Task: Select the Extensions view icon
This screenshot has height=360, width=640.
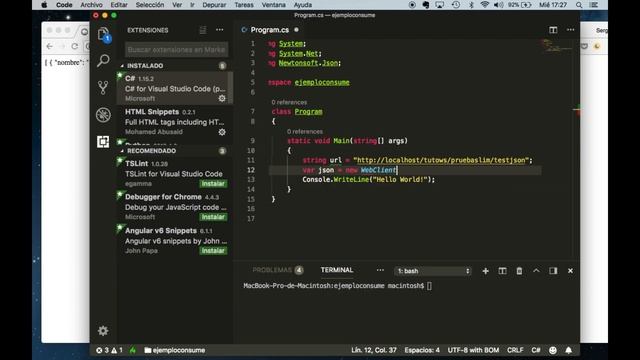Action: click(103, 142)
